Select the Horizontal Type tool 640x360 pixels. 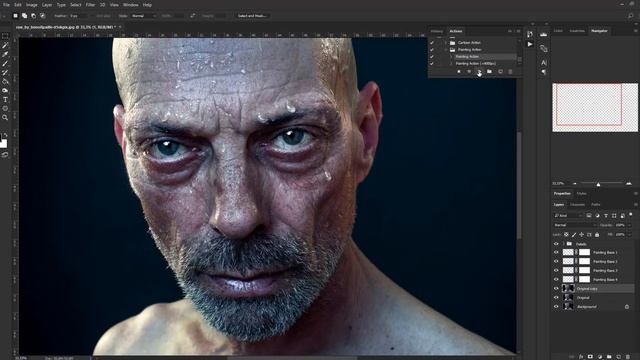(x=5, y=99)
